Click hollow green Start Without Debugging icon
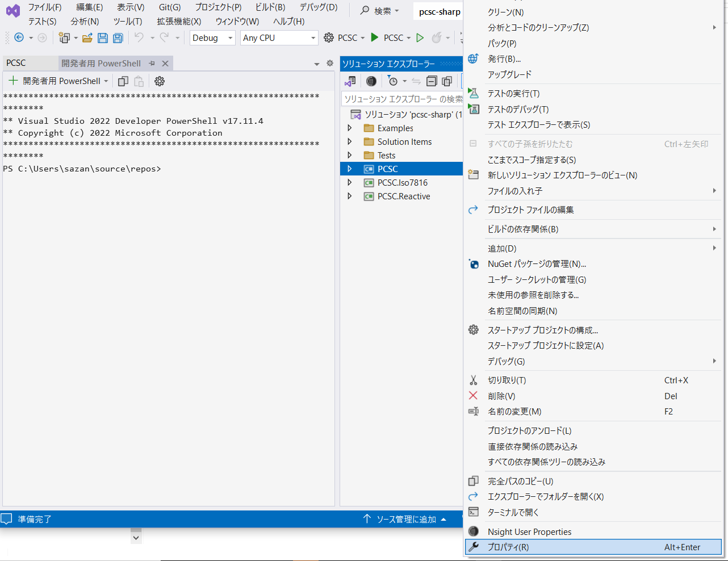 (420, 37)
